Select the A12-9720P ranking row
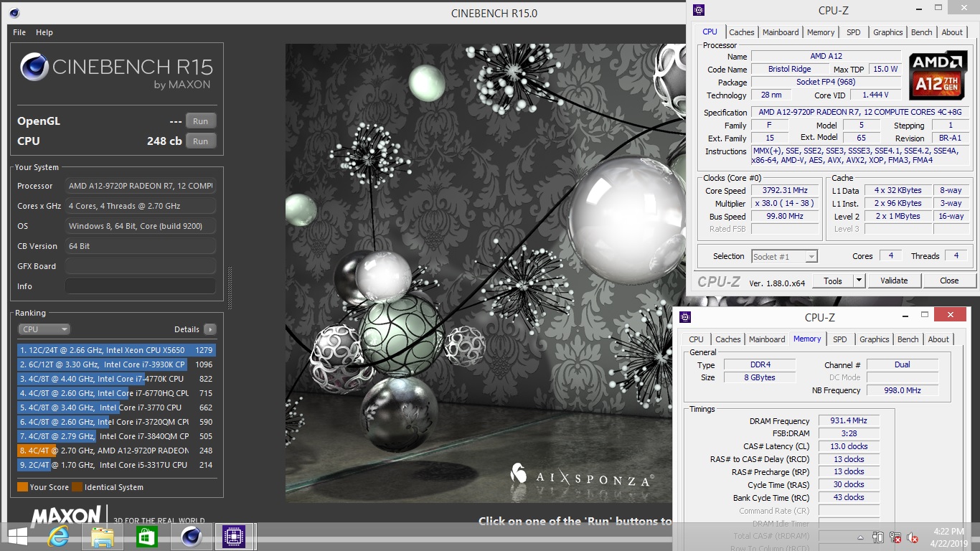 pyautogui.click(x=117, y=451)
